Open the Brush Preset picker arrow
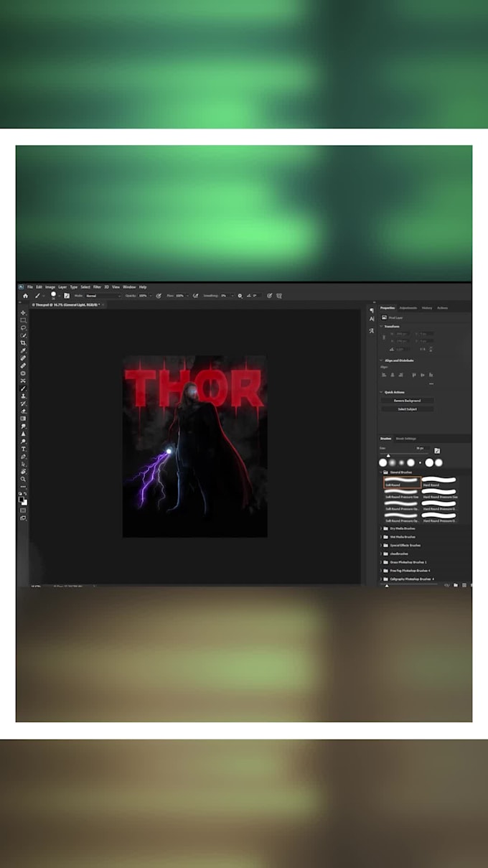The image size is (488, 868). [x=59, y=295]
